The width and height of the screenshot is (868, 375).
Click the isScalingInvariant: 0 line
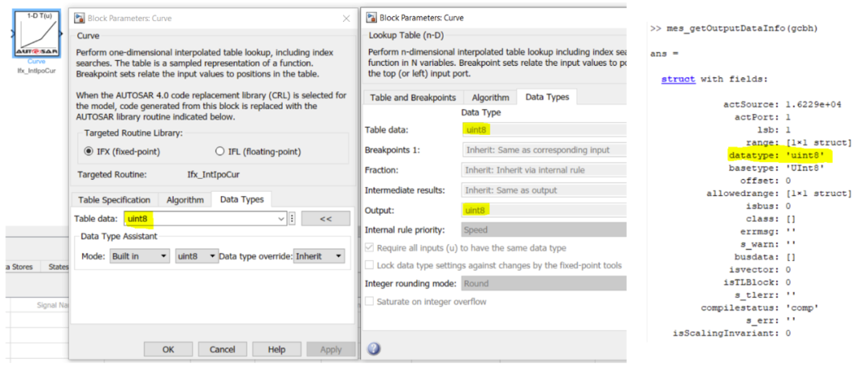[731, 333]
